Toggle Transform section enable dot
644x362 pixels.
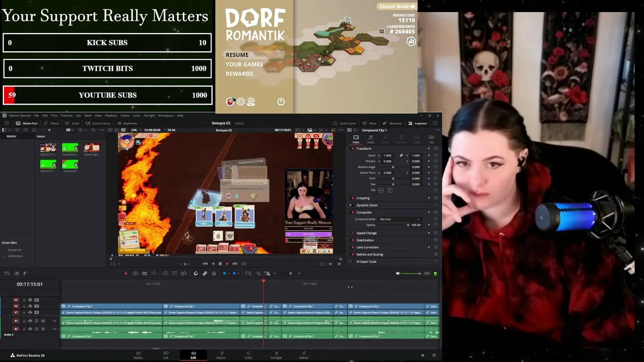point(353,149)
